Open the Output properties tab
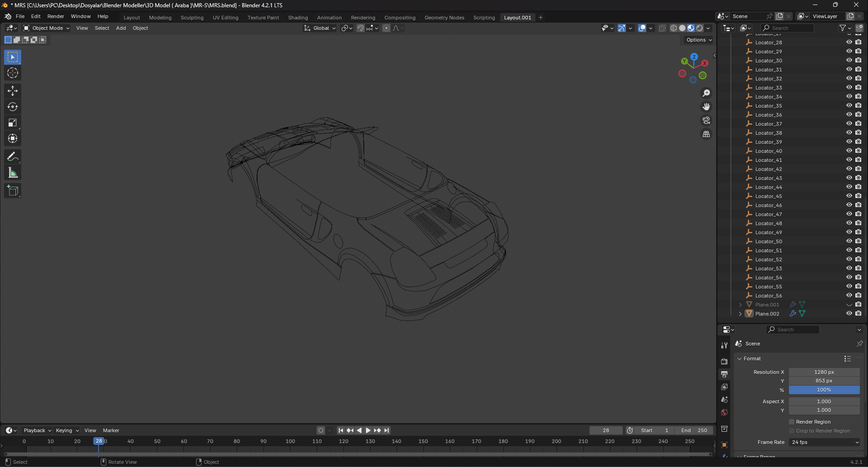Image resolution: width=868 pixels, height=467 pixels. click(x=724, y=374)
